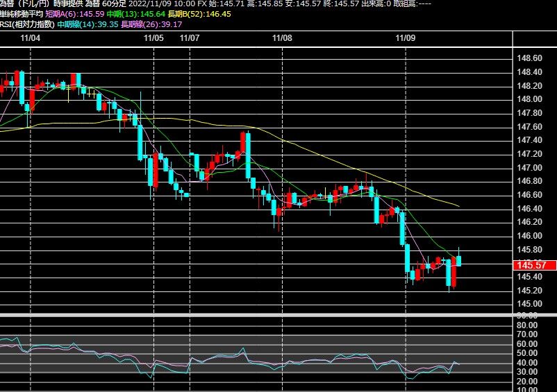Click the 11/09 date label
Screen dimensions: 557x392
click(x=406, y=38)
